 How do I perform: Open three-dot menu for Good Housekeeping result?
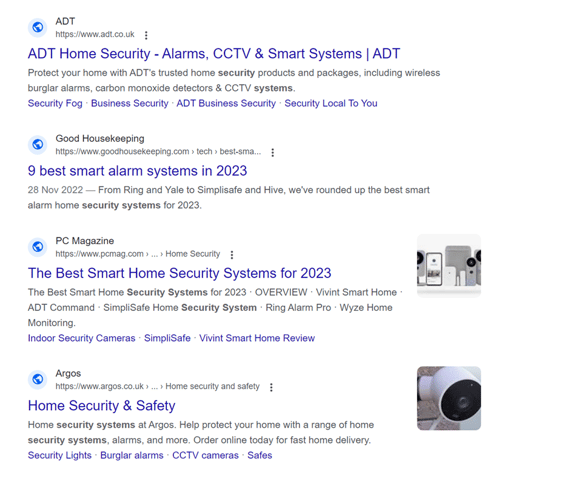(273, 152)
